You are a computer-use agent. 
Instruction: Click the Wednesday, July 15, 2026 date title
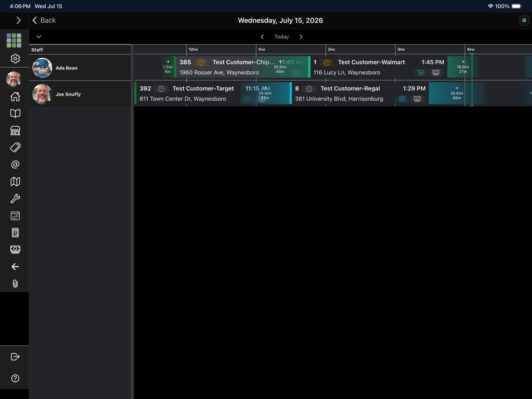280,21
